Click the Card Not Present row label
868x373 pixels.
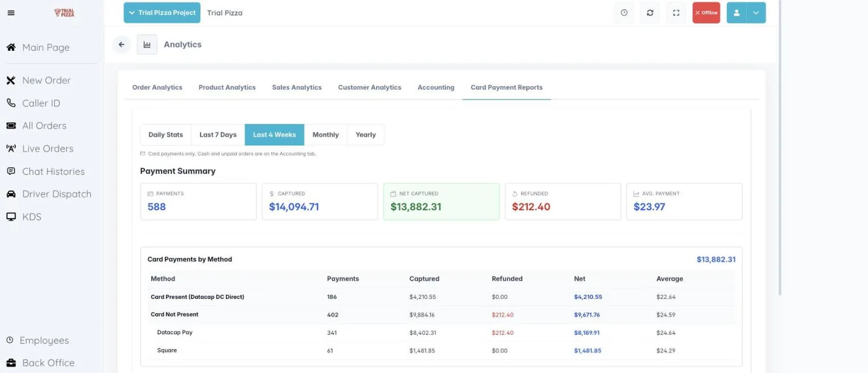point(175,315)
